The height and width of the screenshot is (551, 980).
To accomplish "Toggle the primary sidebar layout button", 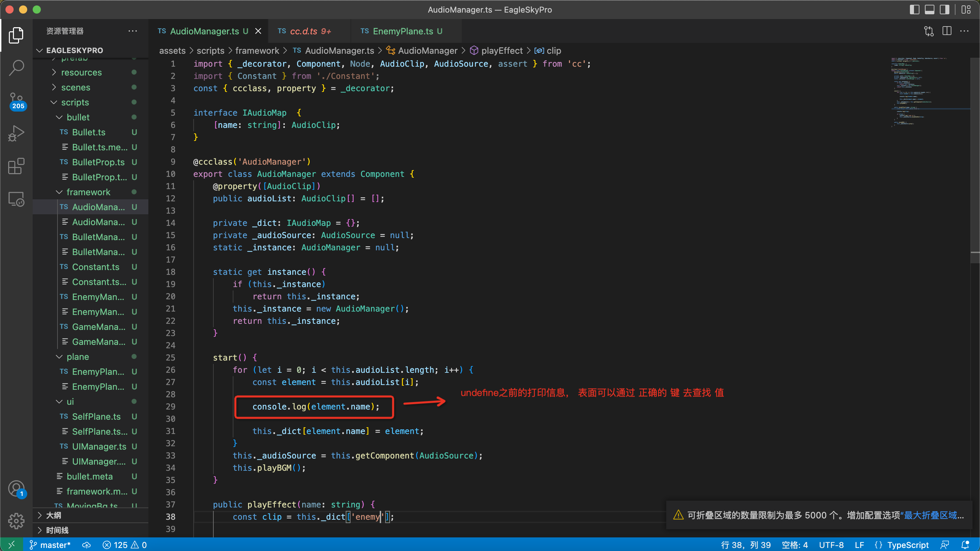I will click(914, 10).
